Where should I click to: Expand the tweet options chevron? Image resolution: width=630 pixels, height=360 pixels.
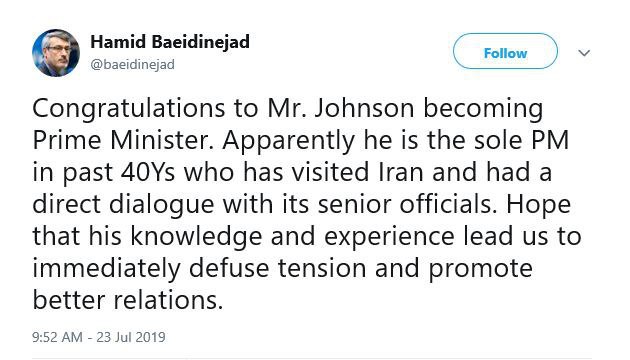pyautogui.click(x=584, y=53)
